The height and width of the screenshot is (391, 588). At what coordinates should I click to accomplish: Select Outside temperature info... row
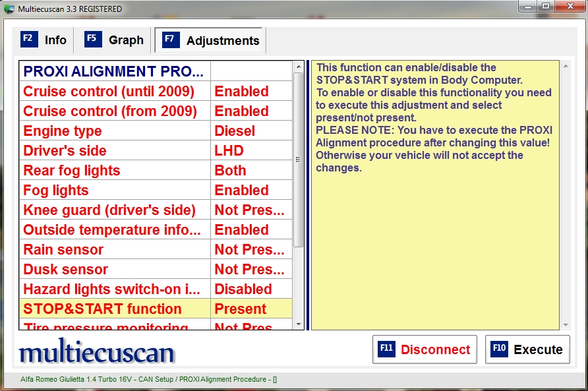(156, 229)
